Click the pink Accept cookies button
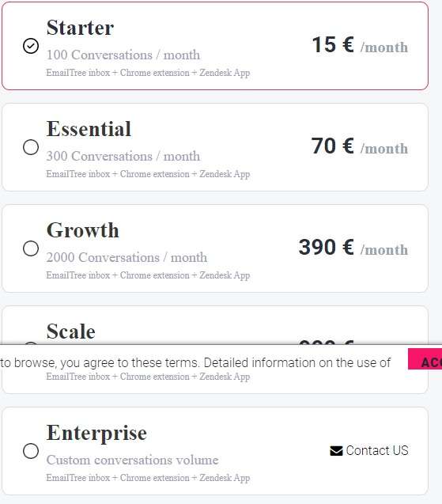This screenshot has height=504, width=442. [425, 359]
